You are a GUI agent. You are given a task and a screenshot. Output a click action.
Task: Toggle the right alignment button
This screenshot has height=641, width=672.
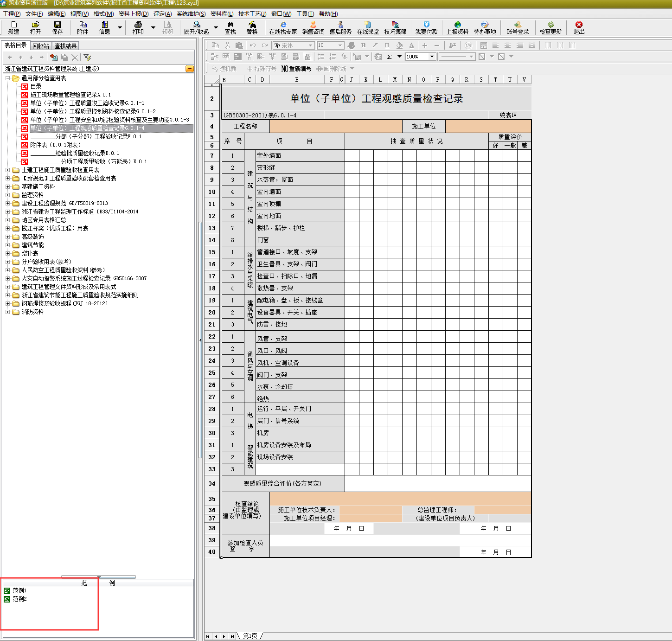coord(519,45)
